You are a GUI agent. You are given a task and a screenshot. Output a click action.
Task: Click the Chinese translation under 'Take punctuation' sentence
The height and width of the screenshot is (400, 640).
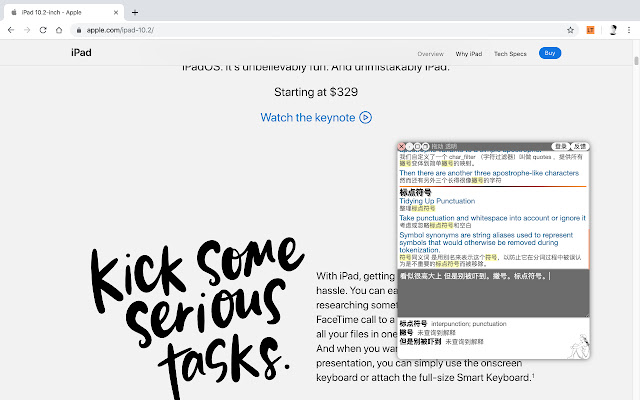click(435, 225)
